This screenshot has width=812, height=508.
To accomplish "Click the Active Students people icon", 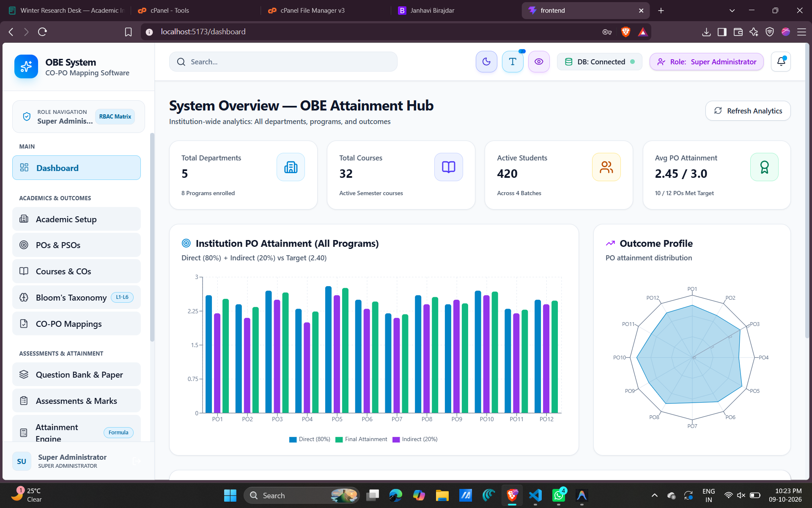I will [x=606, y=167].
